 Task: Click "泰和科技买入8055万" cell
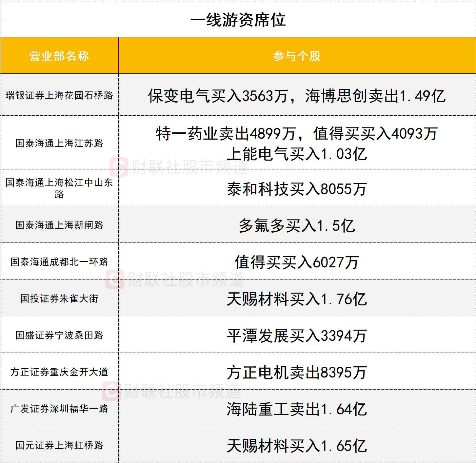(x=297, y=188)
